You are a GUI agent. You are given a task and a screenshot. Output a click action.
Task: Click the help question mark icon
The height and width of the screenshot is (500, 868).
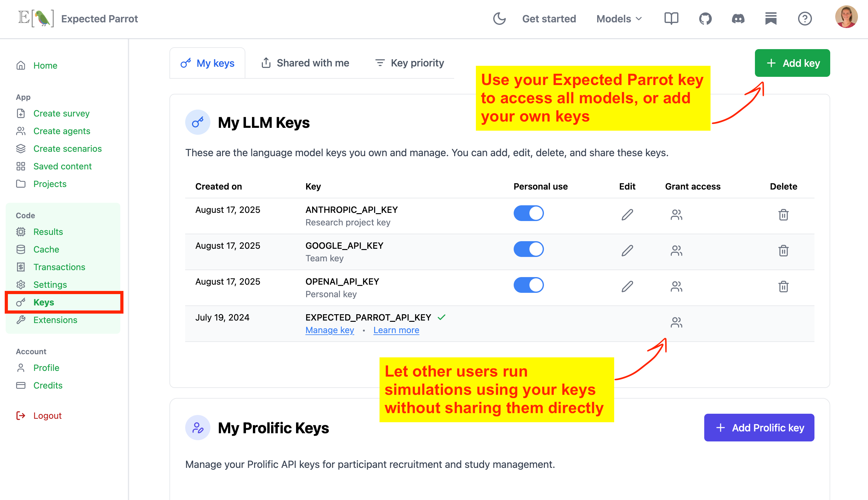click(804, 19)
